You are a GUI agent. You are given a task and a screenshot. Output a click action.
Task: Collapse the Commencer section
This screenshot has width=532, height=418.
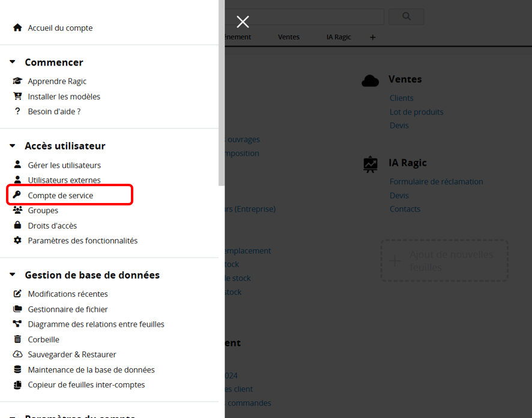click(13, 62)
